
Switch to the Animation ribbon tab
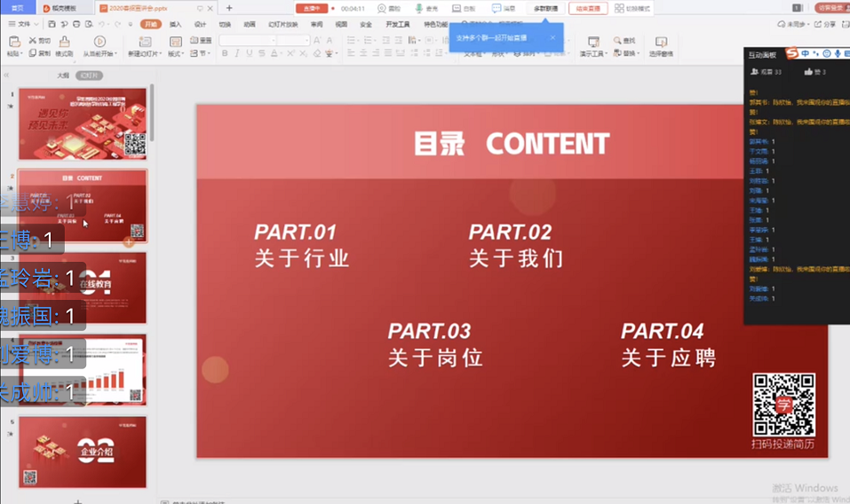250,24
